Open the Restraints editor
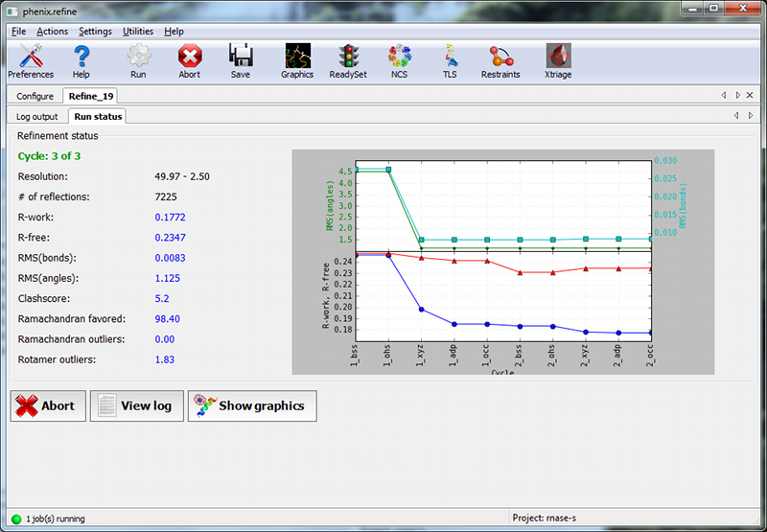Viewport: 767px width, 532px height. click(500, 59)
